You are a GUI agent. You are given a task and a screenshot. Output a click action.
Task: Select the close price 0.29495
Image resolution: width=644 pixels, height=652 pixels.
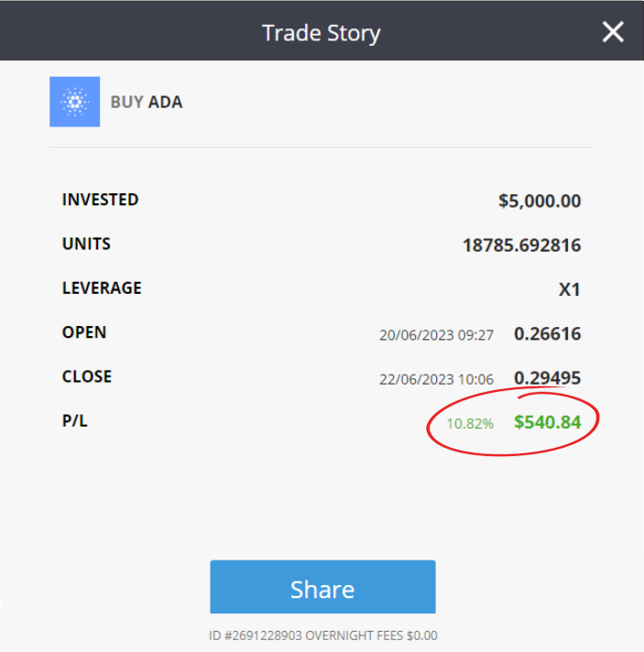[547, 377]
